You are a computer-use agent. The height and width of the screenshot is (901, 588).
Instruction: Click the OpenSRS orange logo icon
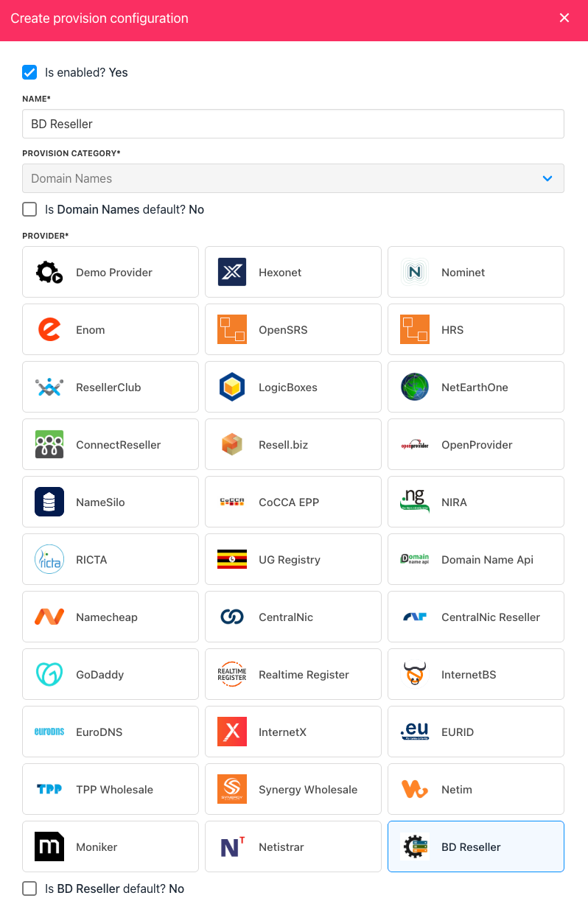pyautogui.click(x=232, y=330)
